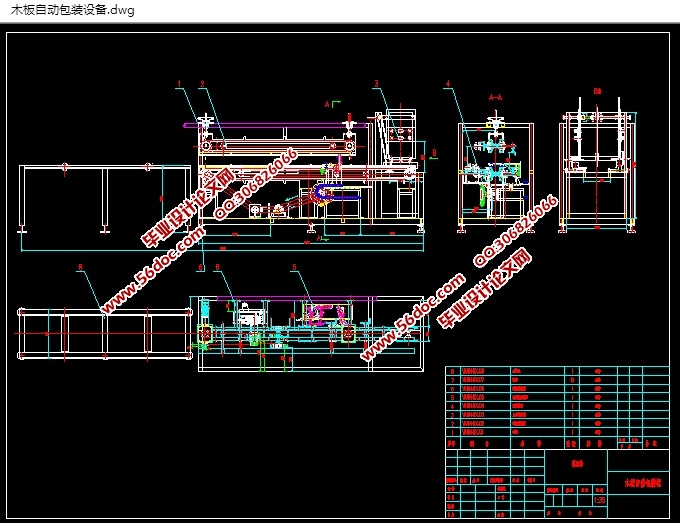This screenshot has height=523, width=680.
Task: Click part callout number 5 in top view
Action: [294, 267]
